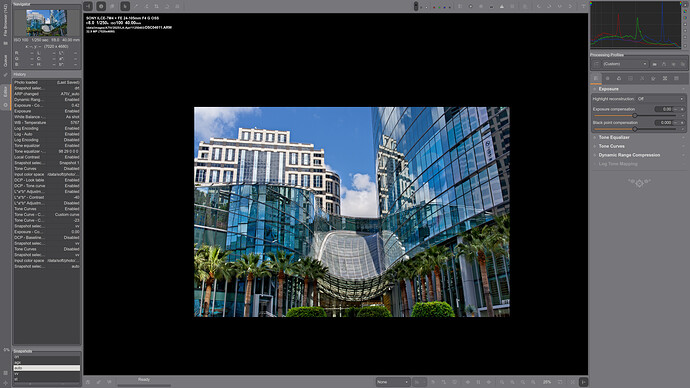
Task: Click the load profile icon in Processing Profiles
Action: pos(655,64)
